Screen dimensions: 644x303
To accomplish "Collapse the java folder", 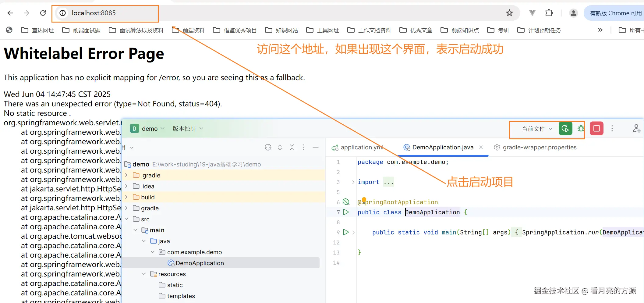I will [144, 241].
